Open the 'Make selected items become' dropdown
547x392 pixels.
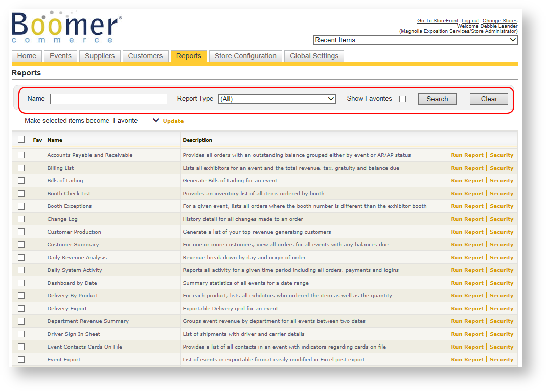(136, 120)
